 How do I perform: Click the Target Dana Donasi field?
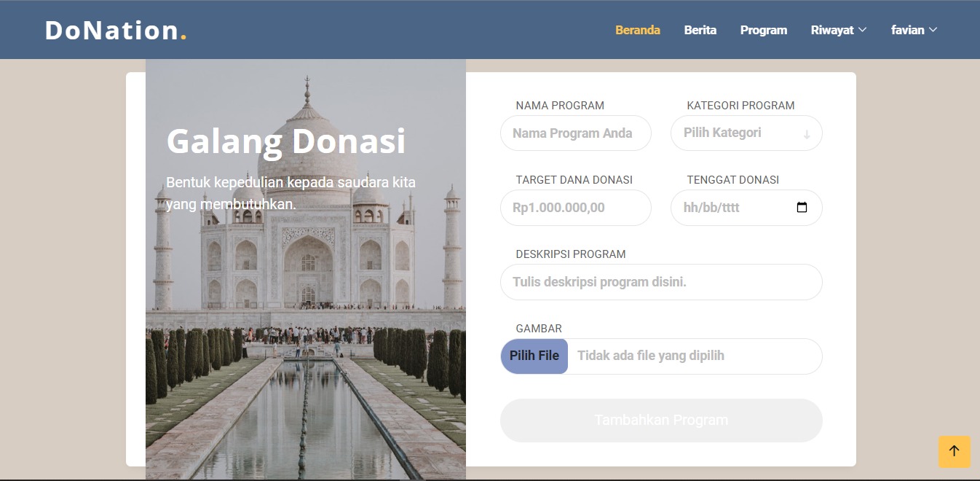coord(576,208)
